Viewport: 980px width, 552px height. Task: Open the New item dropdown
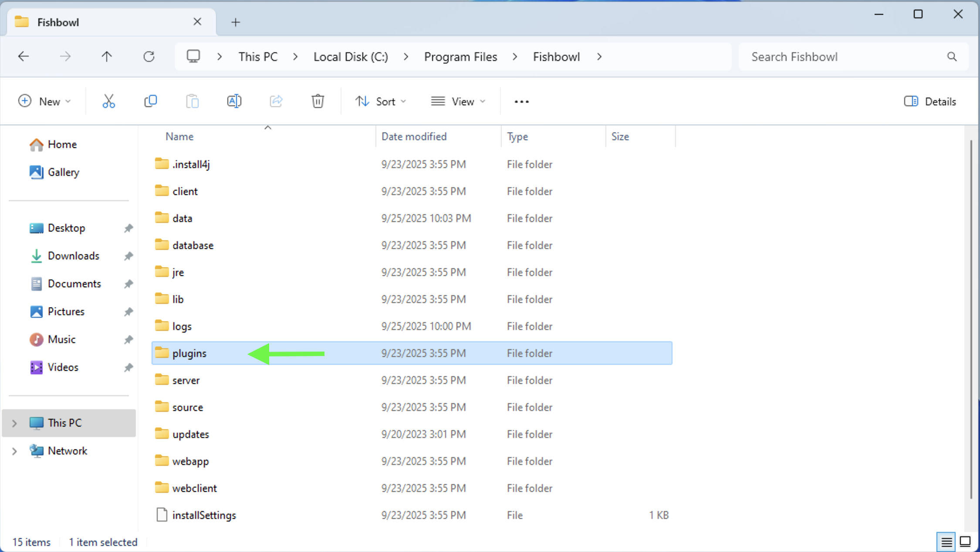(x=45, y=101)
